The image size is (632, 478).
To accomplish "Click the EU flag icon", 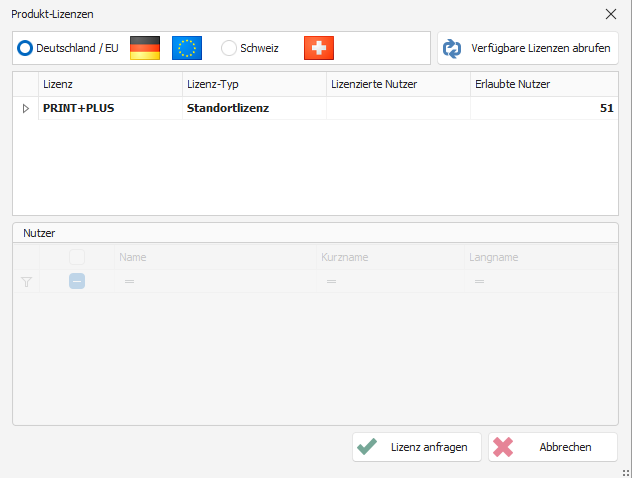I will [x=187, y=48].
